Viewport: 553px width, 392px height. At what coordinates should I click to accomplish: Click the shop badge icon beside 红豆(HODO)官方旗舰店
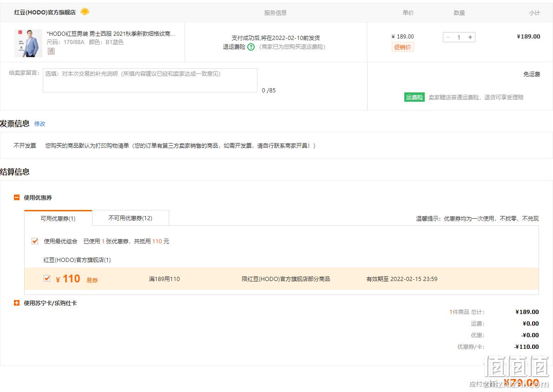85,12
